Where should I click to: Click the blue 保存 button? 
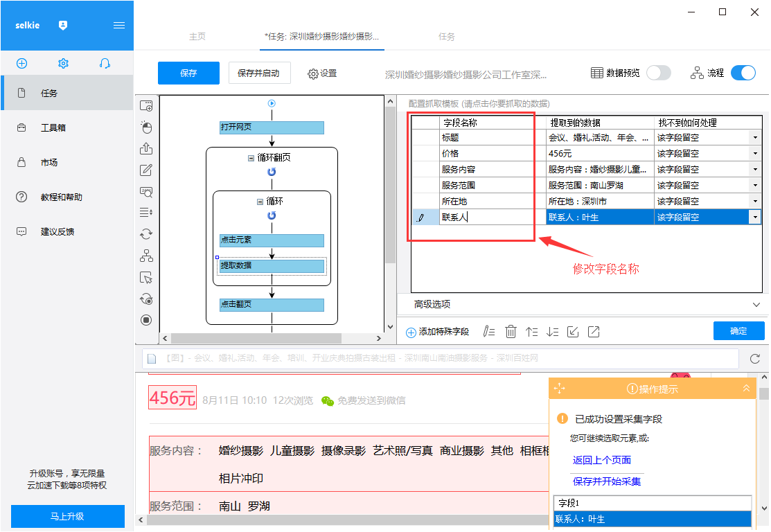[x=188, y=73]
